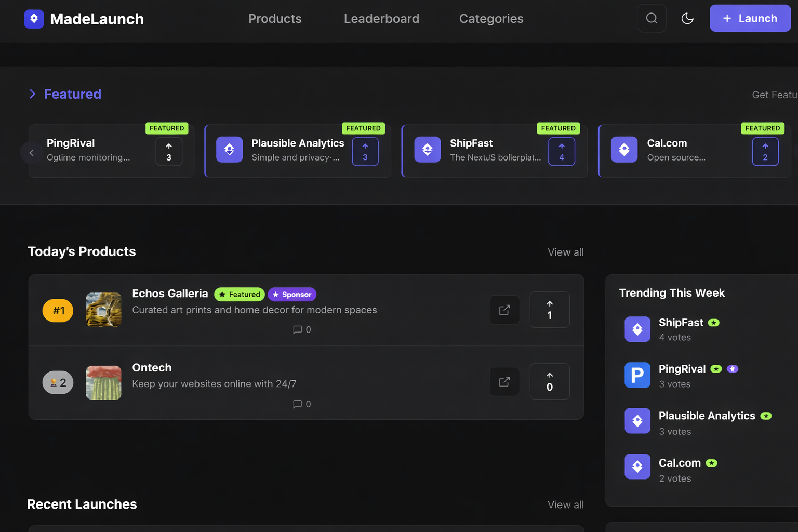Open the Products menu item
Viewport: 798px width, 532px height.
pyautogui.click(x=275, y=19)
